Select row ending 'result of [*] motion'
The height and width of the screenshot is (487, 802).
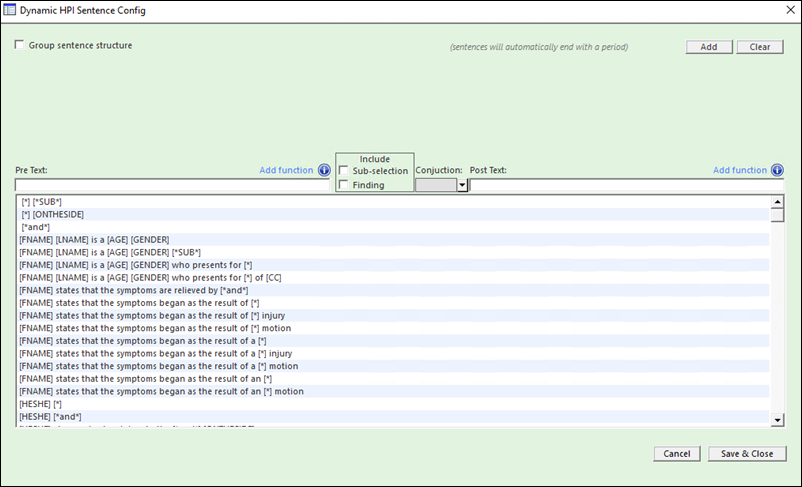pos(393,328)
